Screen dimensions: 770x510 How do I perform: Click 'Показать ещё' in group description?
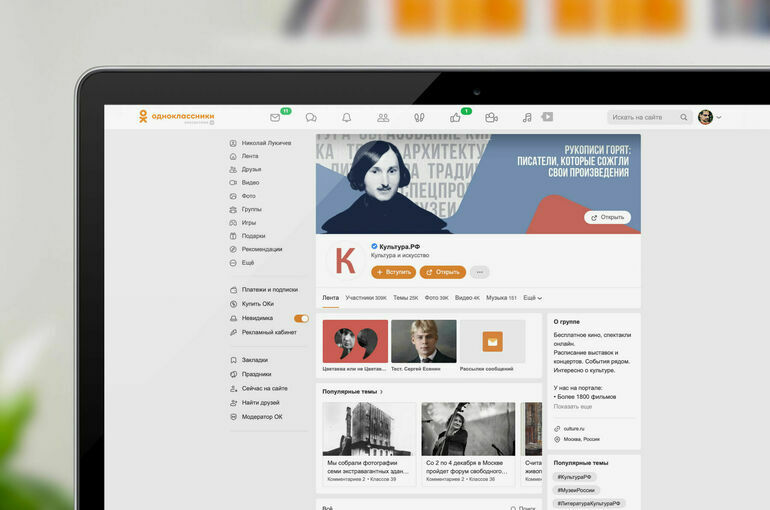[x=573, y=406]
